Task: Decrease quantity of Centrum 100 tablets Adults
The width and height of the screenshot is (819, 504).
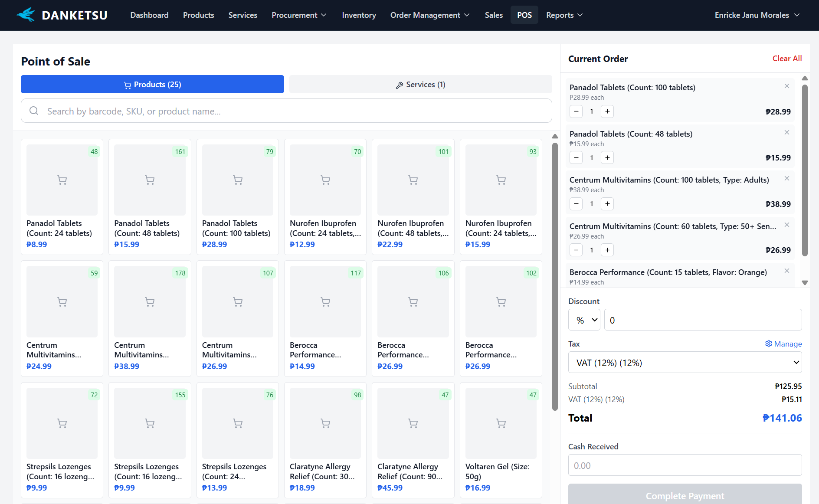Action: click(576, 204)
